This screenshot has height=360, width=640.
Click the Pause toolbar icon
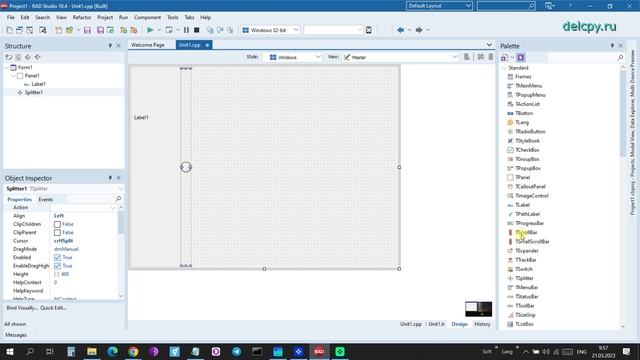click(186, 30)
